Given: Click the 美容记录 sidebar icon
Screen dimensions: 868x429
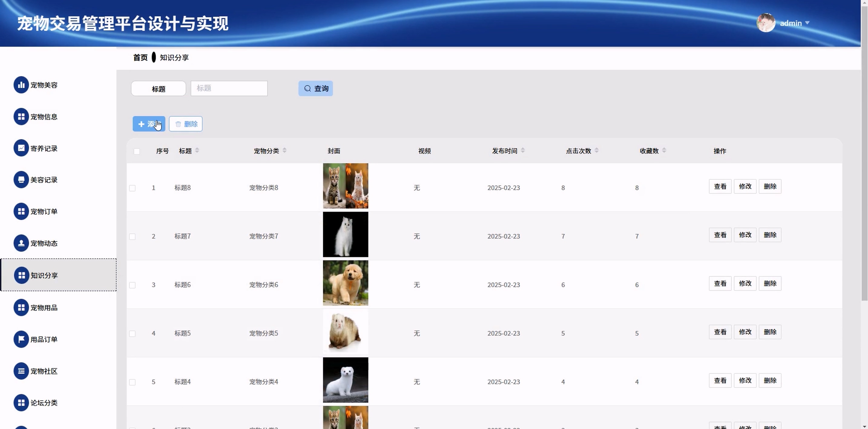Looking at the screenshot, I should coord(21,179).
